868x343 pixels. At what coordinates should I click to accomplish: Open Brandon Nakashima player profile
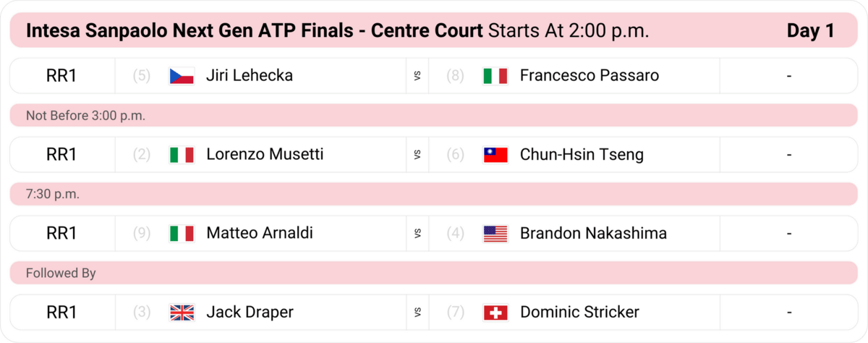pyautogui.click(x=593, y=234)
